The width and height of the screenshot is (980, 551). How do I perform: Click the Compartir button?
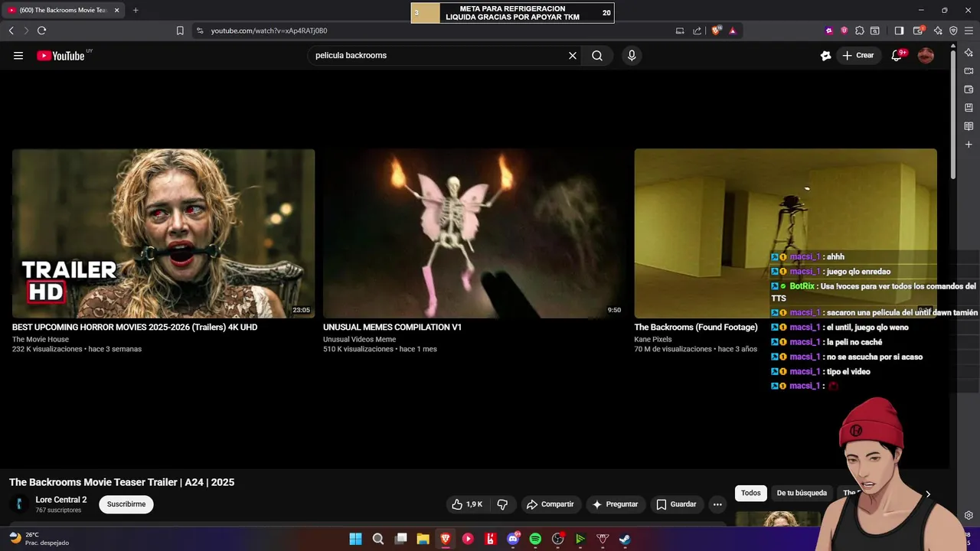pyautogui.click(x=550, y=504)
